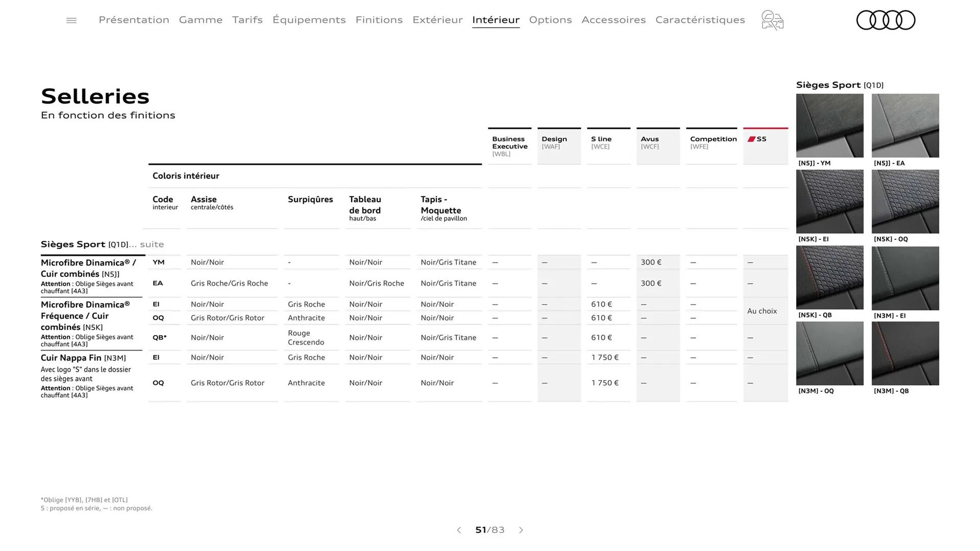Click the Assise column header
This screenshot has width=980, height=551.
click(212, 203)
